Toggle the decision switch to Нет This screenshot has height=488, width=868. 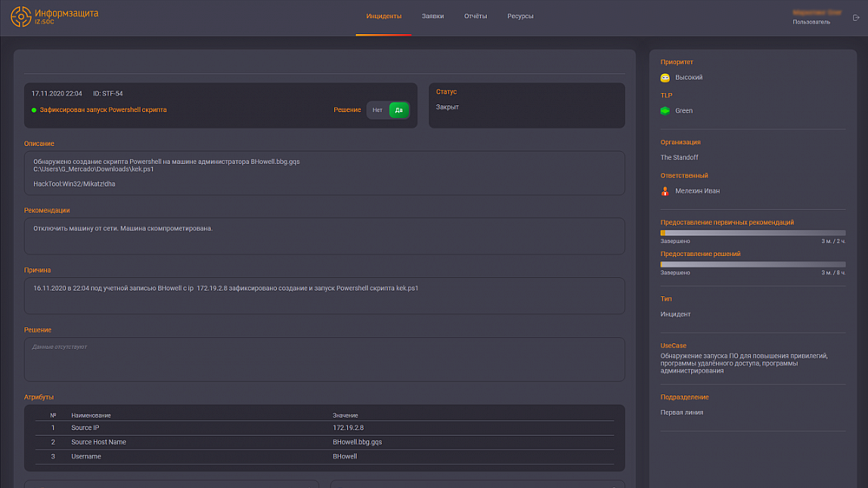click(378, 110)
